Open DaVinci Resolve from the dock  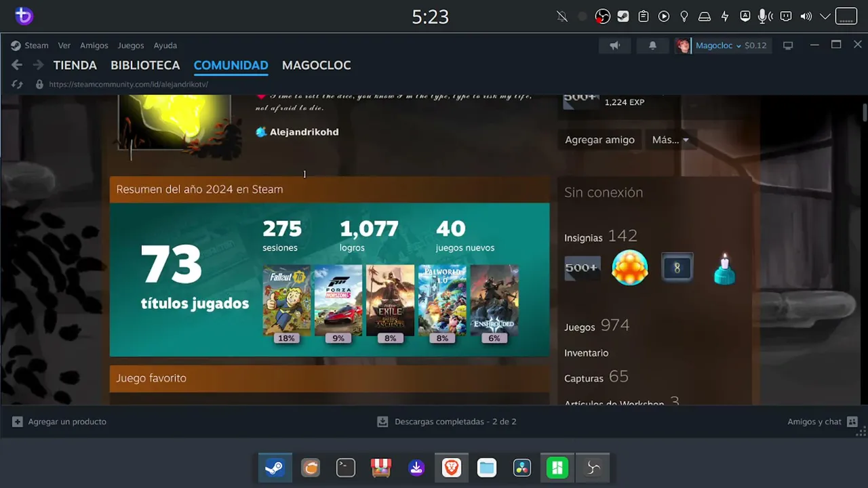522,468
